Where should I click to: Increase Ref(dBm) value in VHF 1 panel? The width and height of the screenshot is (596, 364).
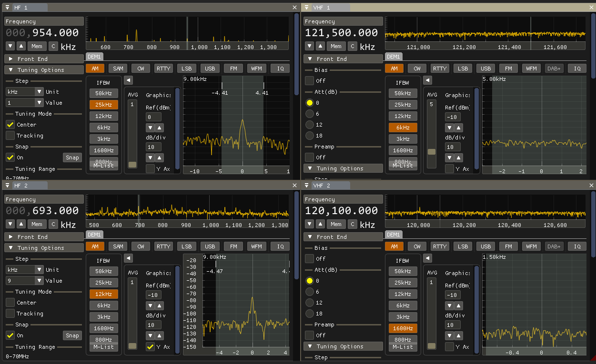458,128
